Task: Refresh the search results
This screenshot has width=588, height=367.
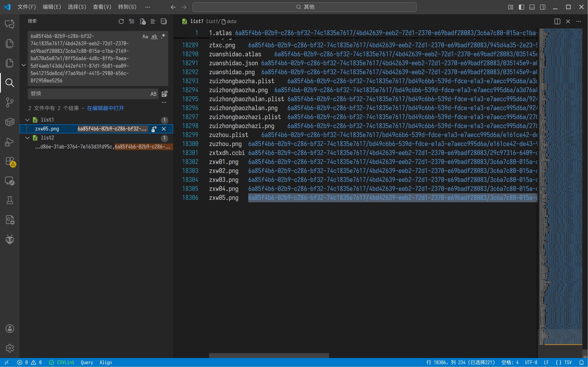Action: pyautogui.click(x=121, y=21)
